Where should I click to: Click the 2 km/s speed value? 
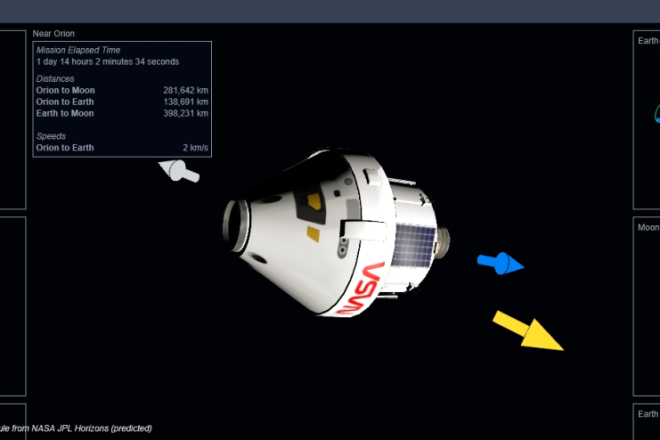[x=194, y=148]
